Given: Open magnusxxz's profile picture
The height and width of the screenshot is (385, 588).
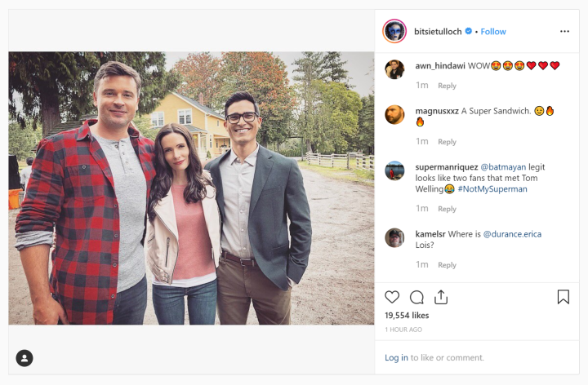Looking at the screenshot, I should coord(394,114).
